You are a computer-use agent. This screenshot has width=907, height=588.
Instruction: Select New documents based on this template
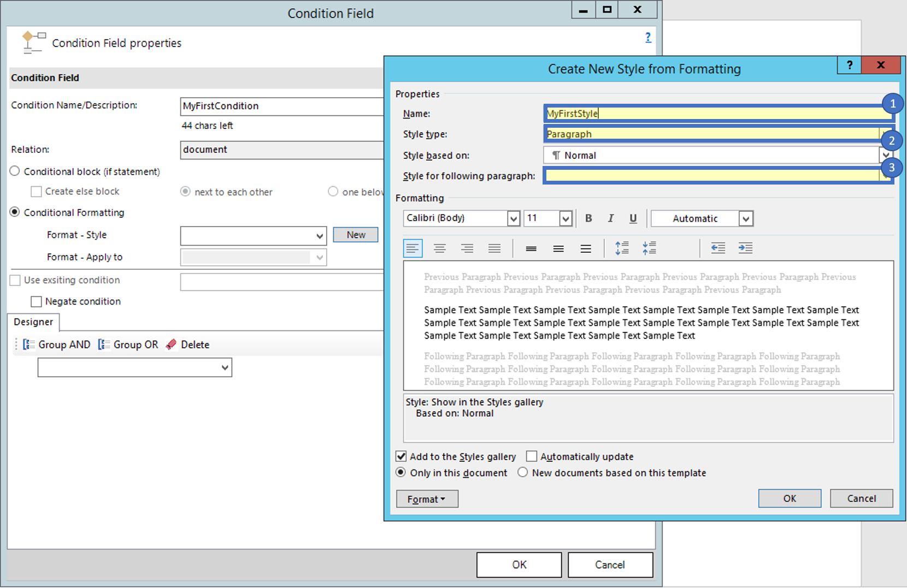522,473
